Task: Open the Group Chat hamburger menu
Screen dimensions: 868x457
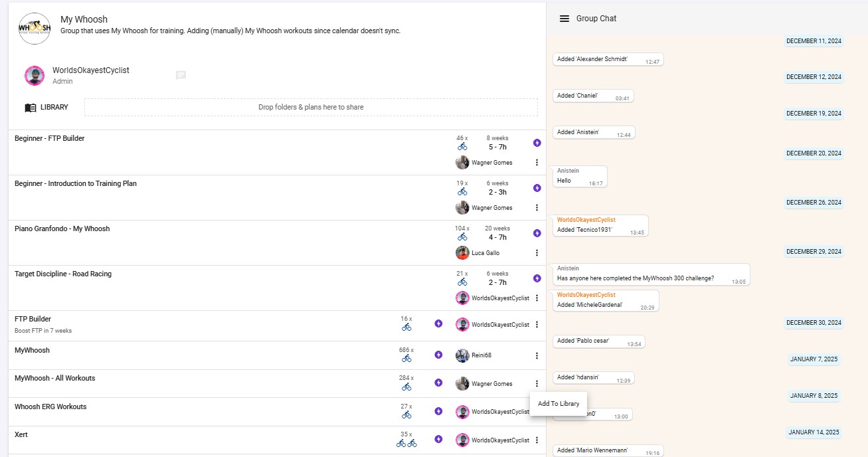Action: pos(564,19)
